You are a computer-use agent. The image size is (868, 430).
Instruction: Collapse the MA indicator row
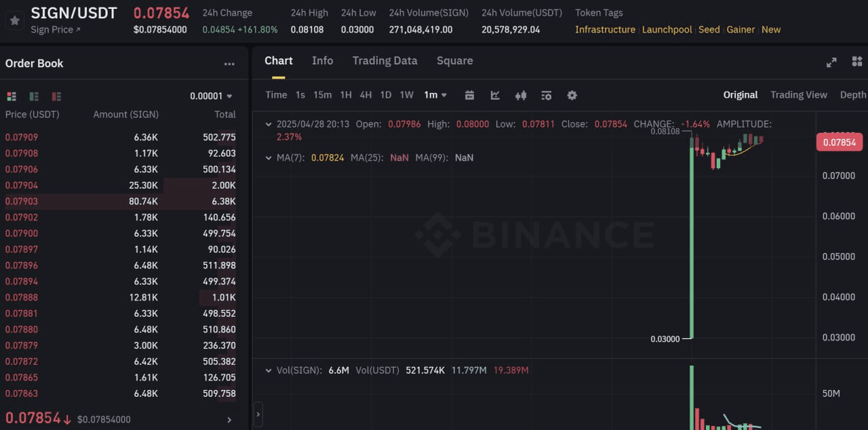point(269,157)
